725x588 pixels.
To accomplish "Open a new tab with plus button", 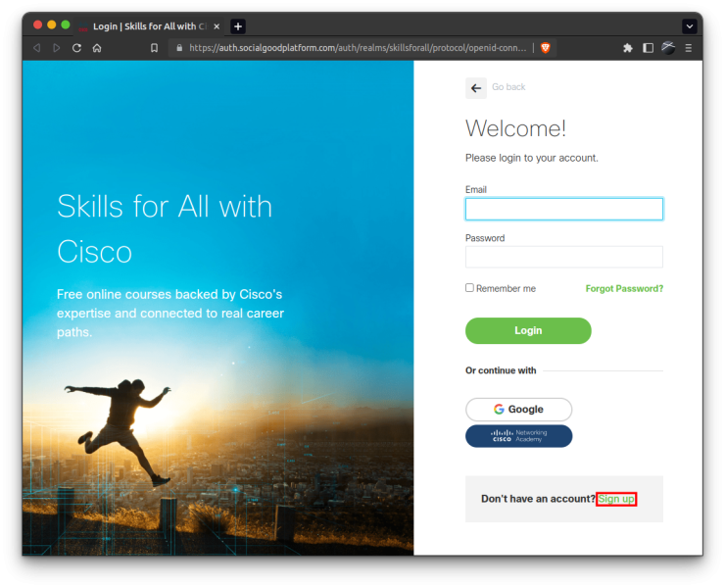I will coord(238,26).
